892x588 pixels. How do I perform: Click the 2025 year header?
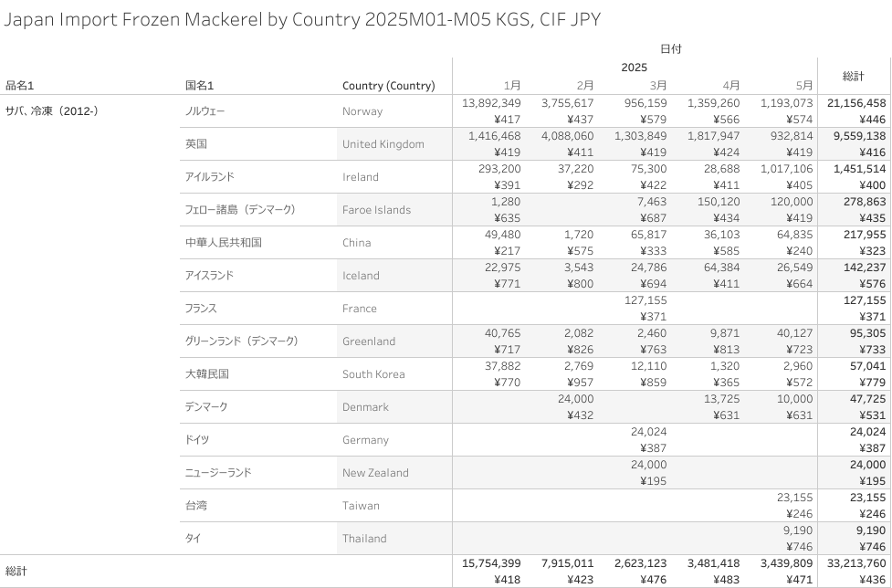pyautogui.click(x=635, y=67)
